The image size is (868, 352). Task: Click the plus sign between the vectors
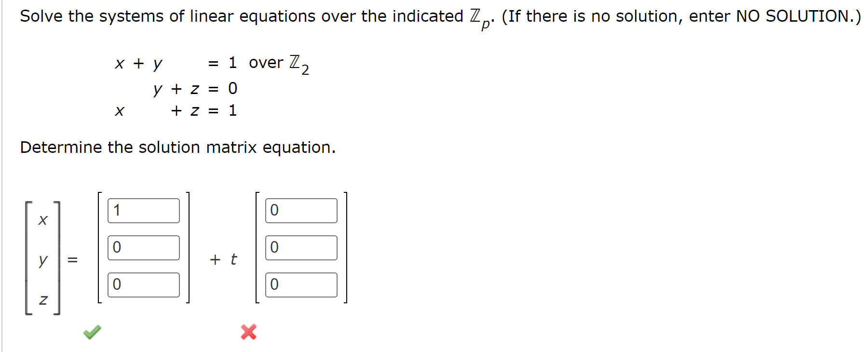coord(214,259)
